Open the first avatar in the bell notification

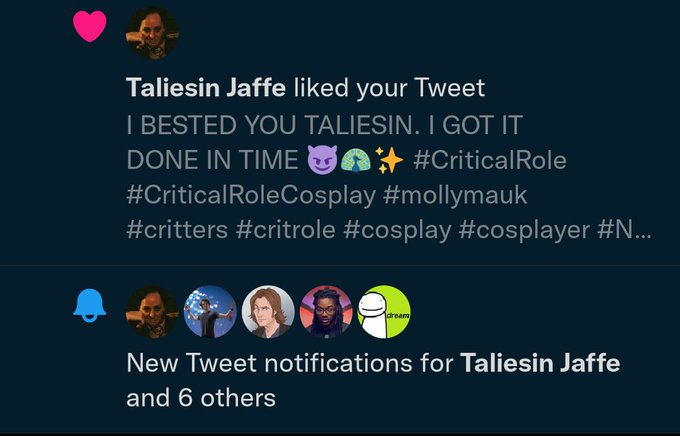(x=152, y=312)
